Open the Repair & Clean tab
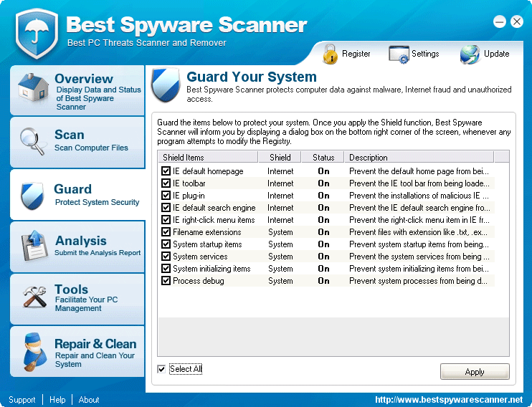 click(x=77, y=352)
